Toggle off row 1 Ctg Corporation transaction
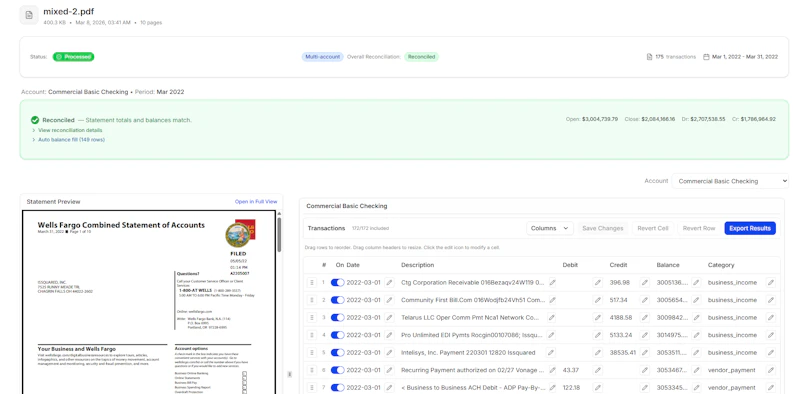The image size is (800, 394). pos(337,283)
